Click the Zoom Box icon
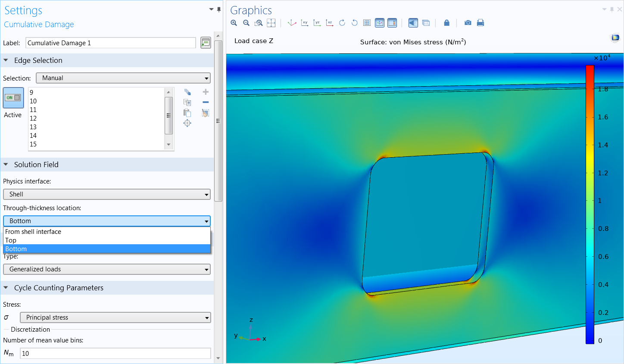Screen dimensions: 624x364 click(x=259, y=23)
